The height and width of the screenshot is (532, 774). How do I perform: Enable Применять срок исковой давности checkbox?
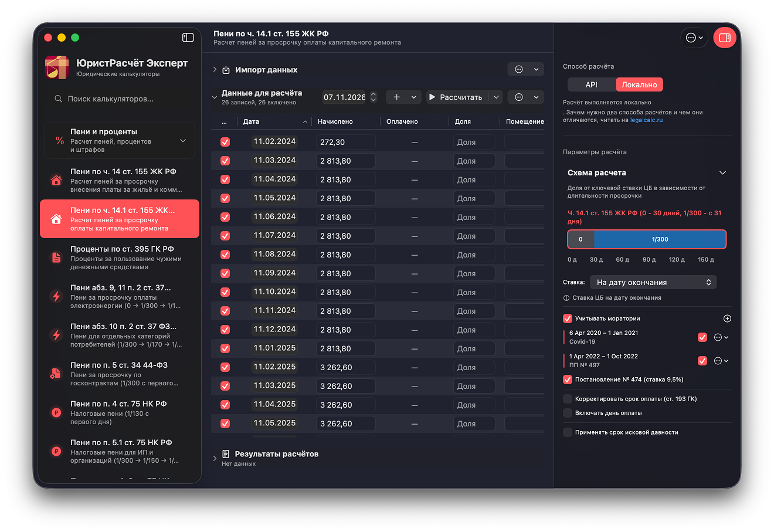pos(568,432)
